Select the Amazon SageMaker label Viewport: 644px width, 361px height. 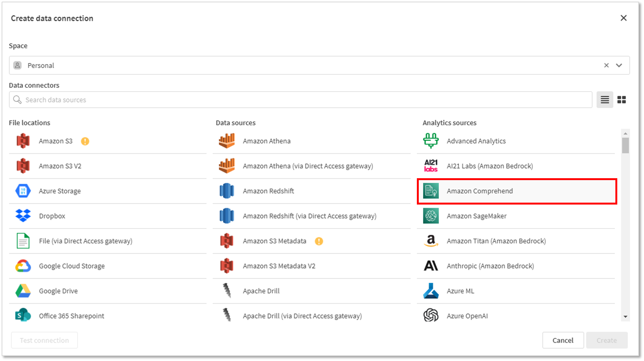pos(477,216)
